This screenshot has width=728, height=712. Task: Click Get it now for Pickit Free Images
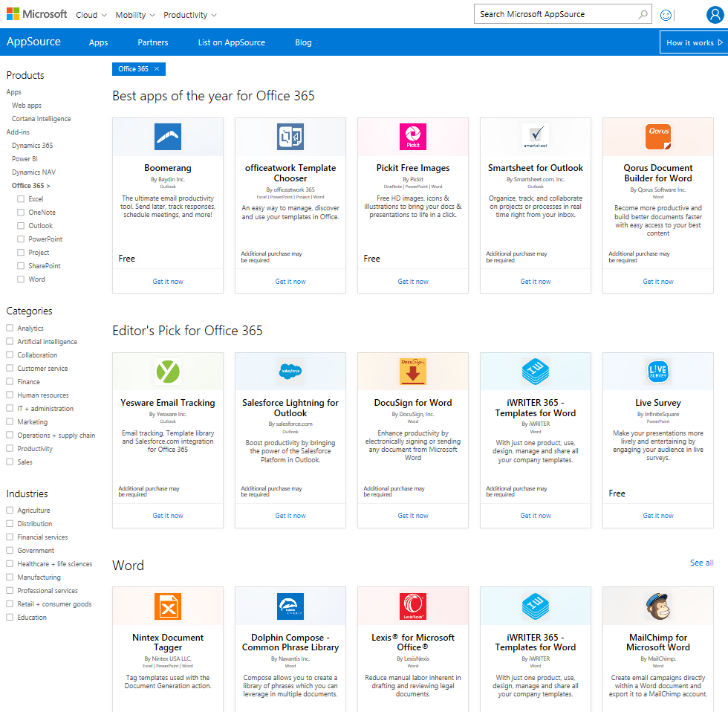(x=413, y=282)
